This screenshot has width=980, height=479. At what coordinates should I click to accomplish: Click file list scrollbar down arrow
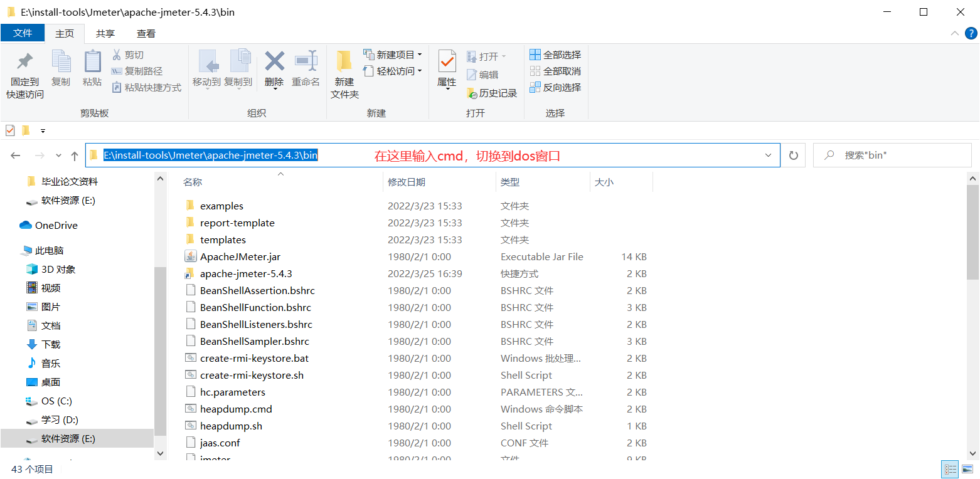(x=972, y=453)
